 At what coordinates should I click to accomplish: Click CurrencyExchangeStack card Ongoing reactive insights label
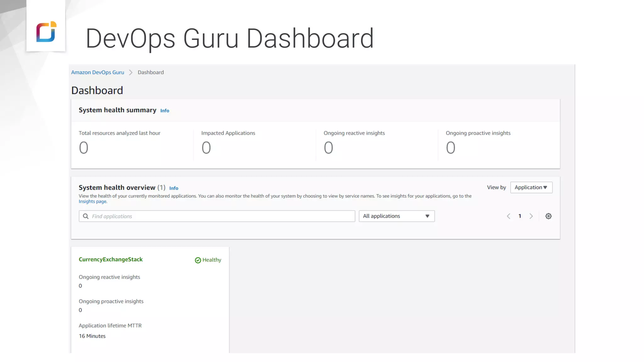point(109,277)
